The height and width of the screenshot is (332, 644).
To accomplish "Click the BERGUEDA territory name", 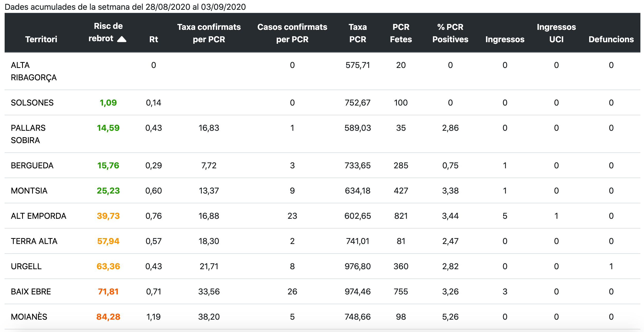I will click(32, 165).
